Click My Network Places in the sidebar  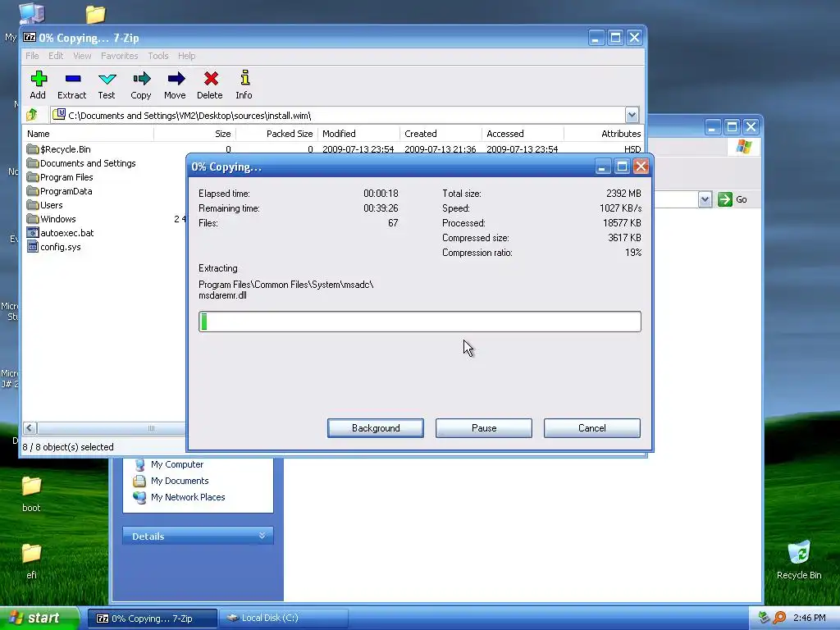[x=180, y=497]
